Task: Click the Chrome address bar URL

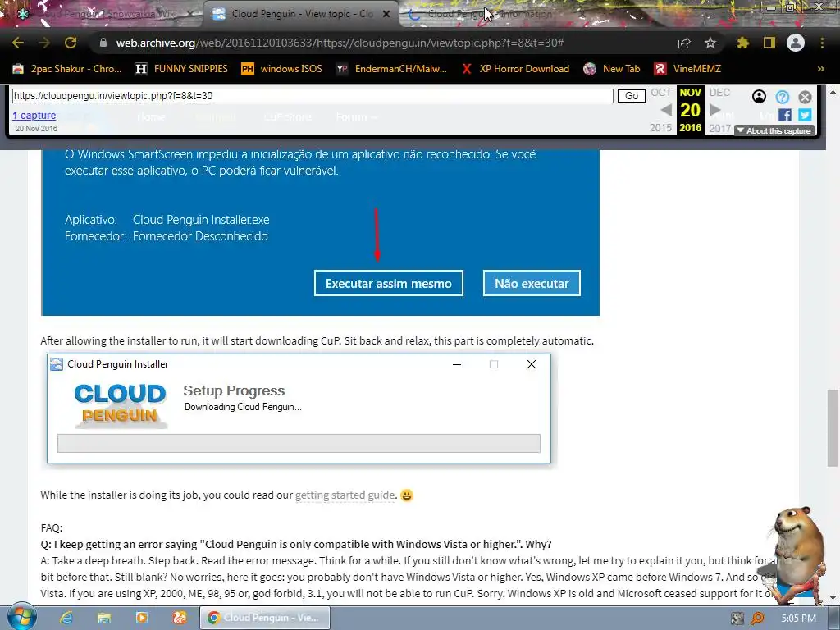Action: click(x=340, y=43)
